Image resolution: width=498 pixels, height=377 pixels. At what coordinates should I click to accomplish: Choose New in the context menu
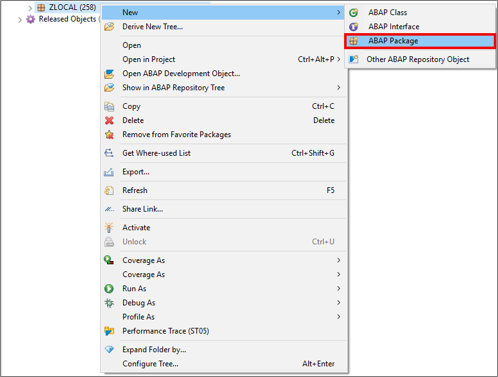(x=223, y=12)
